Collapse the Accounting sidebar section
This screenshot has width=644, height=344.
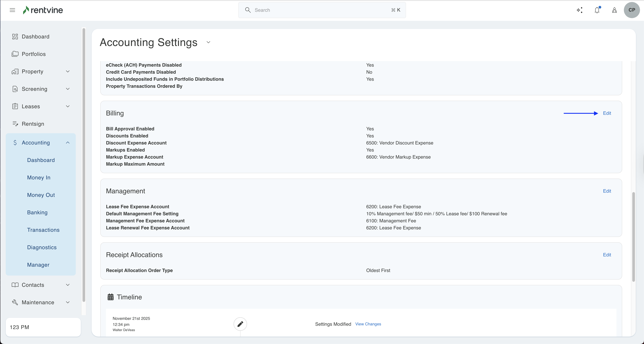(x=67, y=143)
